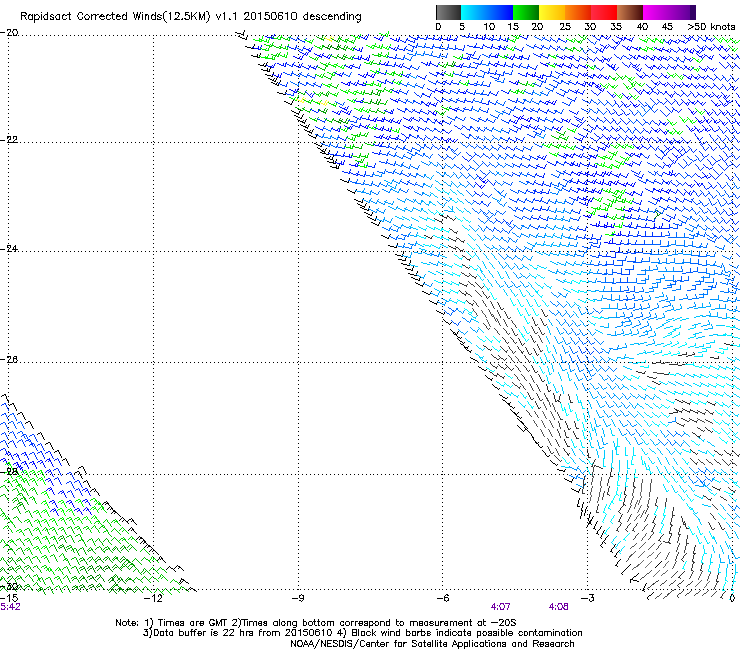Click the '25' legend scale label
Viewport: 740px width, 650px height.
pyautogui.click(x=565, y=27)
